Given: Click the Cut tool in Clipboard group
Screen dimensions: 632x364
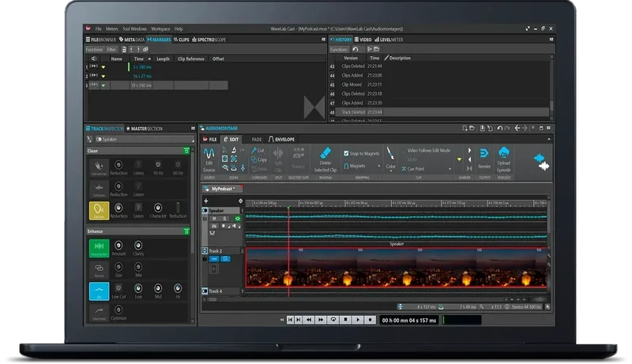Looking at the screenshot, I should [x=258, y=150].
